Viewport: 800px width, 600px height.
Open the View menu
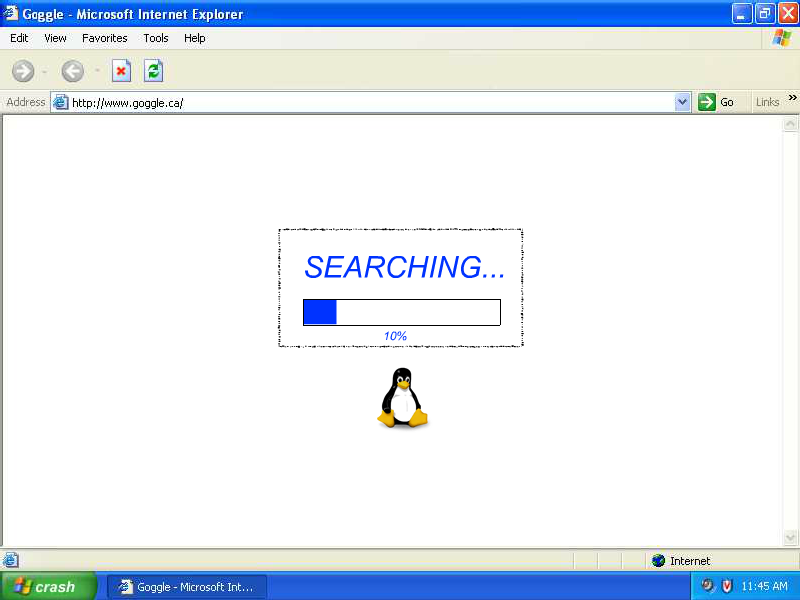55,38
